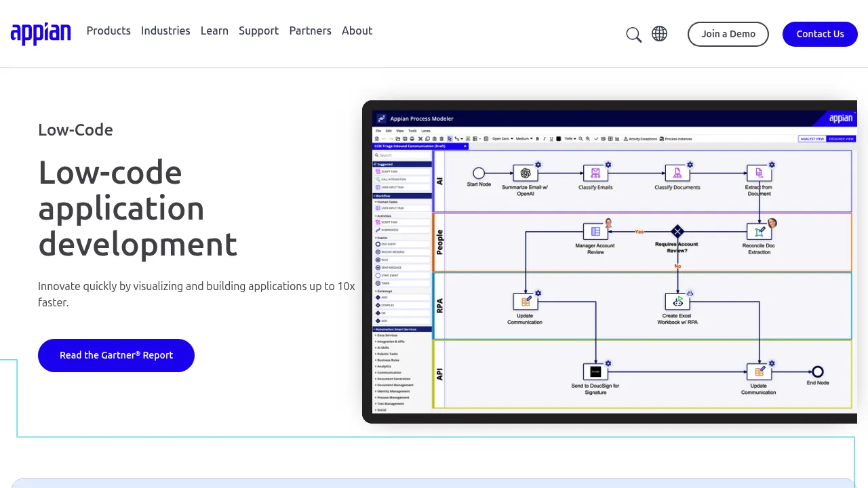This screenshot has height=488, width=868.
Task: Expand the Integration & APIs group
Action: pyautogui.click(x=389, y=342)
